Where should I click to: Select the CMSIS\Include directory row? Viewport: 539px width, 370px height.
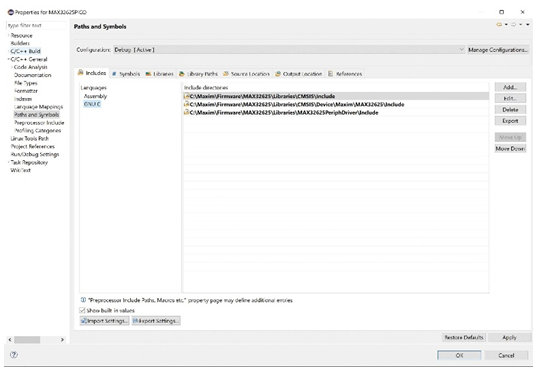coord(336,96)
